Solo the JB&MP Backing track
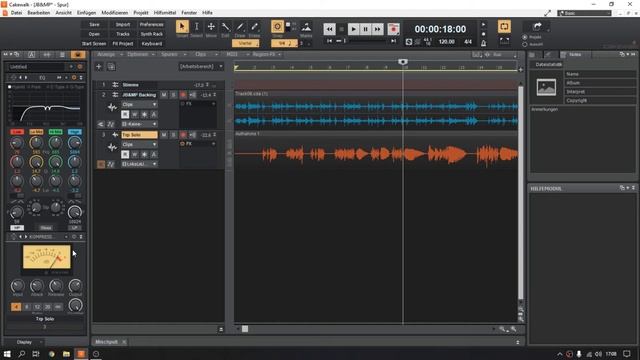Screen dimensions: 640x360 pyautogui.click(x=173, y=95)
